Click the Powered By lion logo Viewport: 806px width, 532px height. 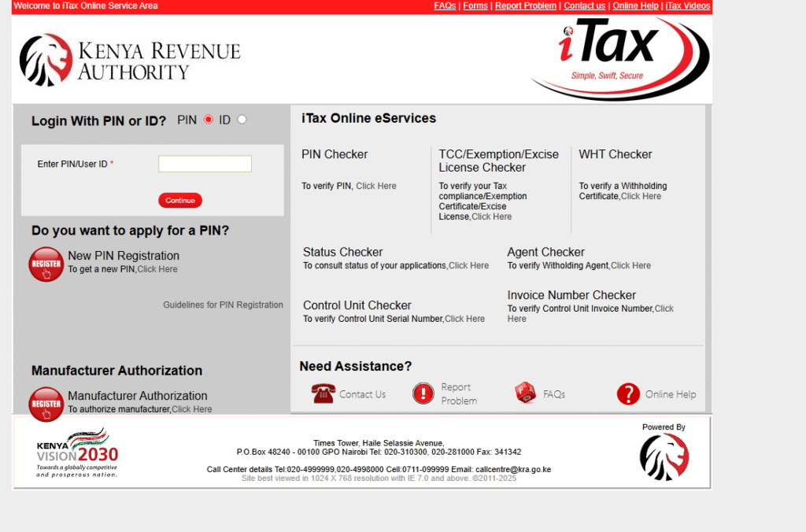tap(664, 457)
